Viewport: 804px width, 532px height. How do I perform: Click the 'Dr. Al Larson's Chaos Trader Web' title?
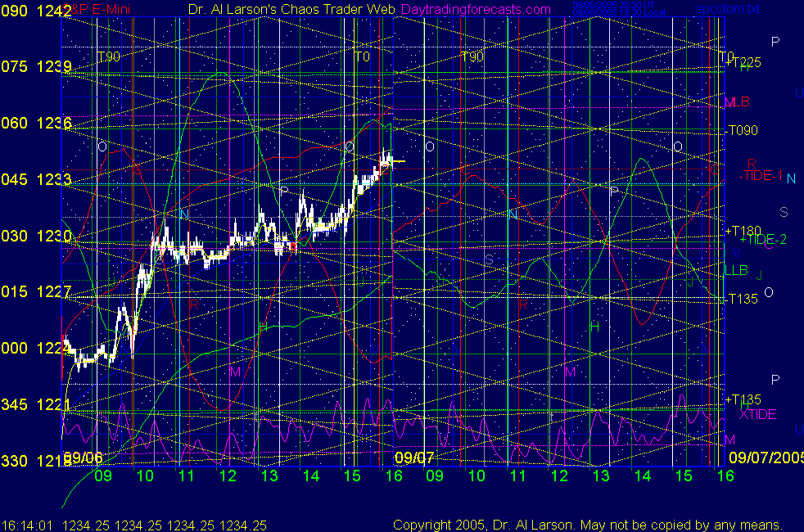coord(291,9)
